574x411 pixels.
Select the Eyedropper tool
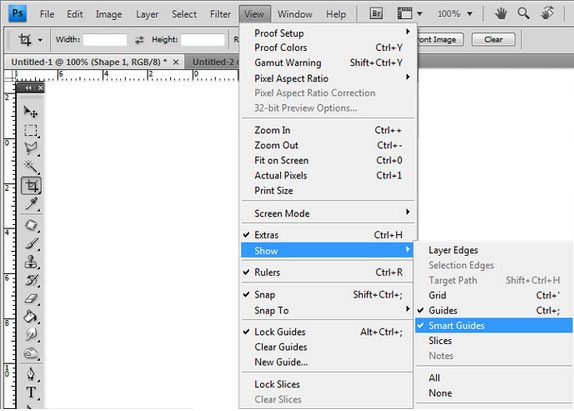click(x=31, y=204)
